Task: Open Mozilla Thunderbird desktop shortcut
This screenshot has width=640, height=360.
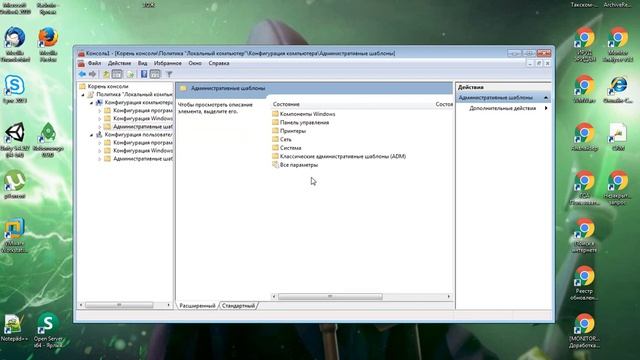Action: [x=15, y=44]
